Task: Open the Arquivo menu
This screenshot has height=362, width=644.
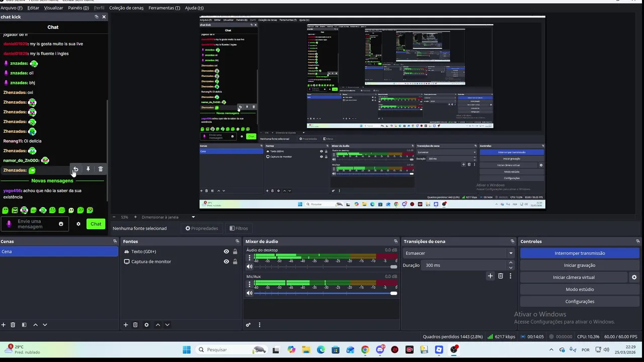Action: tap(12, 8)
